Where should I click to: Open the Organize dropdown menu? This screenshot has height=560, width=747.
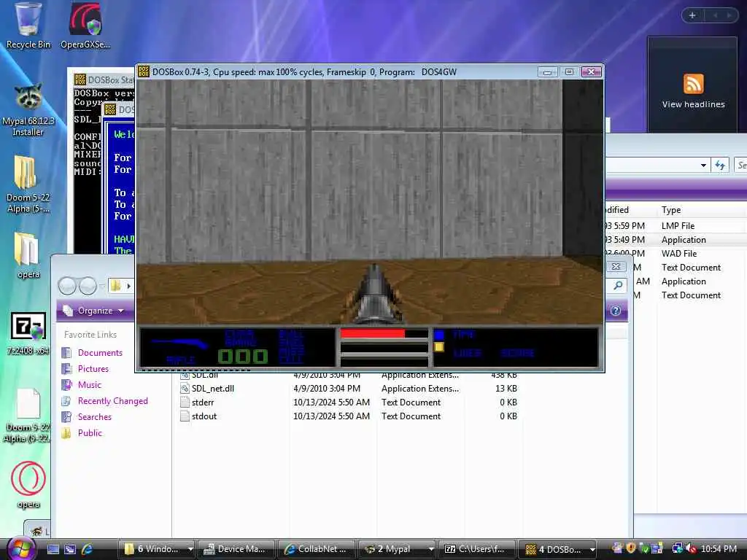click(x=94, y=311)
